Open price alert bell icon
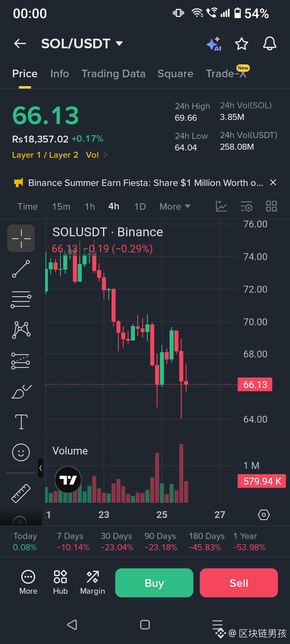 click(x=270, y=43)
